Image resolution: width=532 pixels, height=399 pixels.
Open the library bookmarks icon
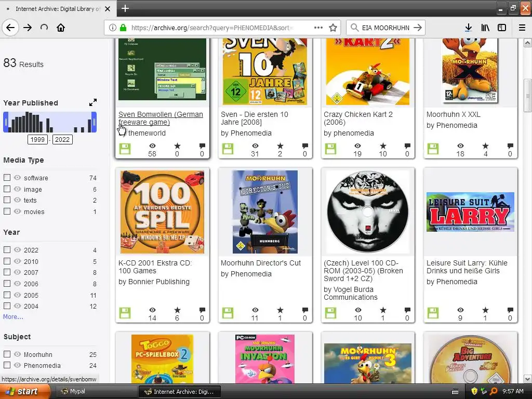click(485, 28)
